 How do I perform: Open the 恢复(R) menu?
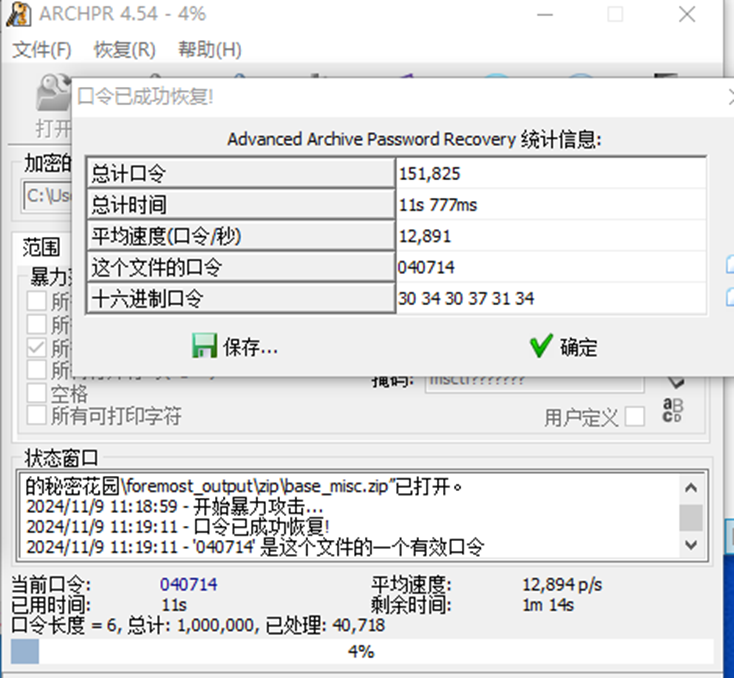coord(125,50)
